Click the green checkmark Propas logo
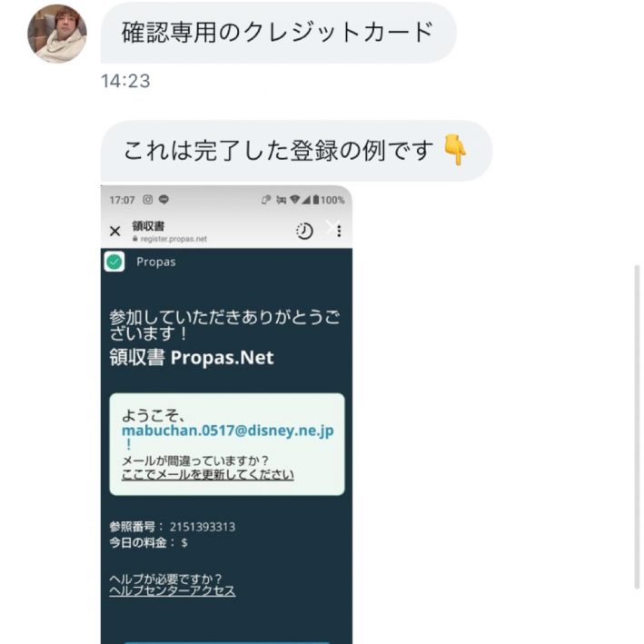This screenshot has width=644, height=644. tap(114, 262)
